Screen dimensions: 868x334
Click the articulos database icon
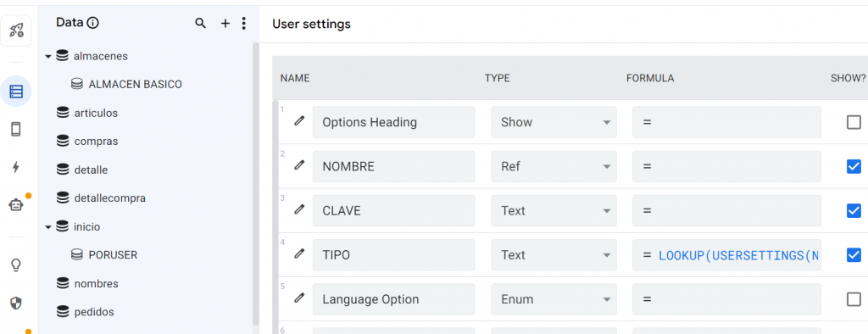(x=63, y=113)
